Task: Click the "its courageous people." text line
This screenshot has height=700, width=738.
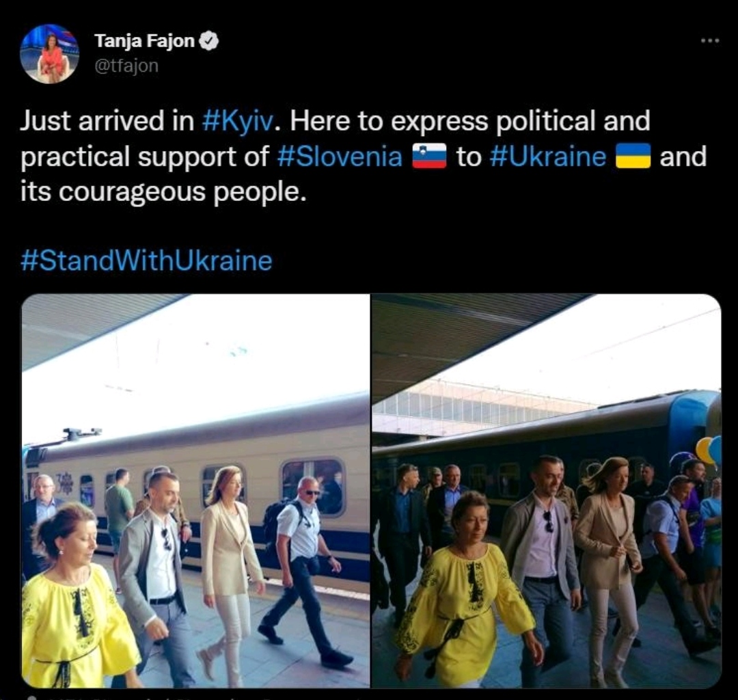Action: coord(163,193)
